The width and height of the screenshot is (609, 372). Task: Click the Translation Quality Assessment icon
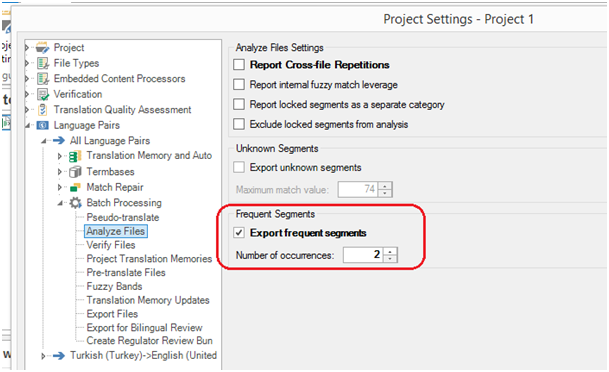tap(42, 110)
